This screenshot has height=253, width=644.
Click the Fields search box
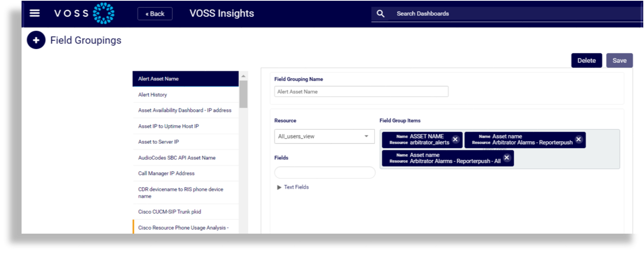325,173
